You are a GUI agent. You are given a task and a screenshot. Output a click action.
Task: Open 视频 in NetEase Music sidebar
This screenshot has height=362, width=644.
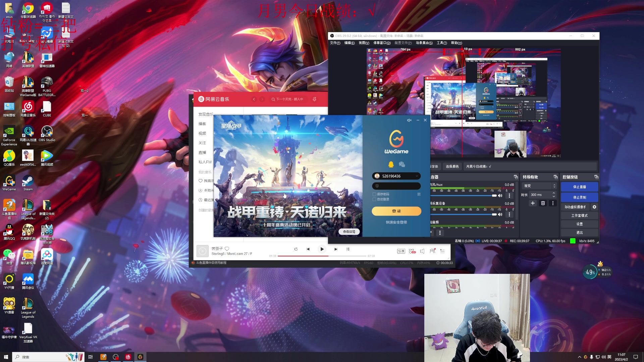tap(202, 133)
